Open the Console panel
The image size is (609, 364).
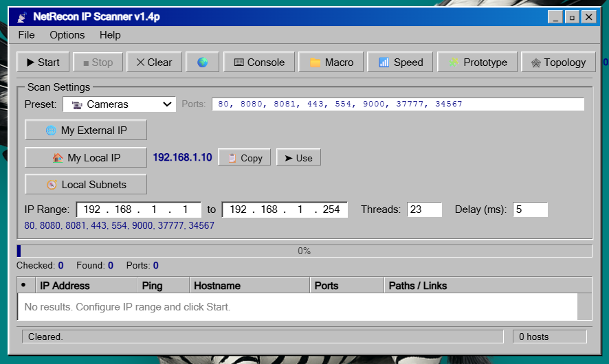[x=259, y=62]
